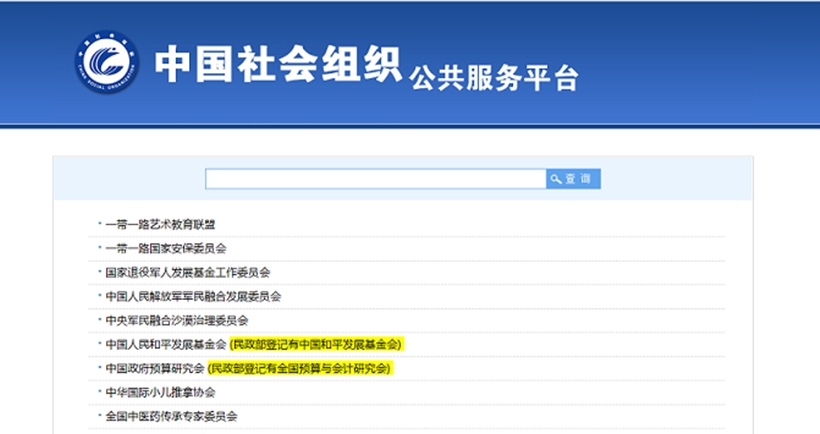
Task: Click highlighted note about 中国和平发展基金会
Action: click(x=315, y=344)
